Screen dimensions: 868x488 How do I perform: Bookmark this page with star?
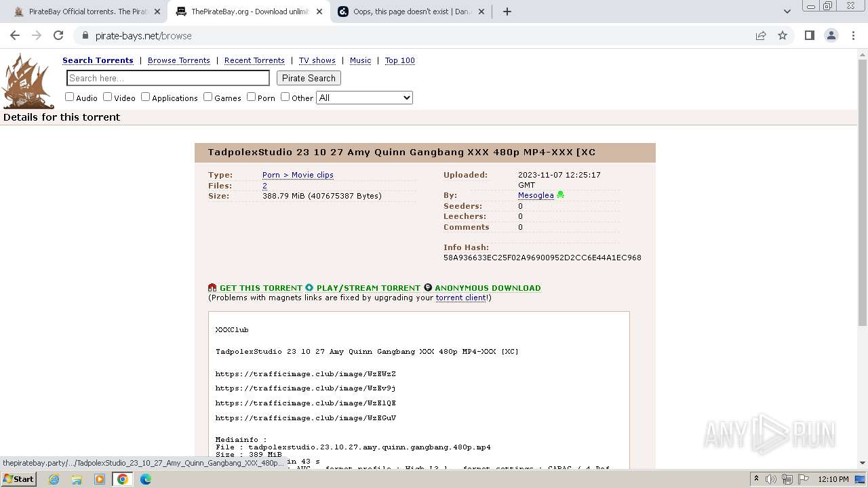[783, 35]
